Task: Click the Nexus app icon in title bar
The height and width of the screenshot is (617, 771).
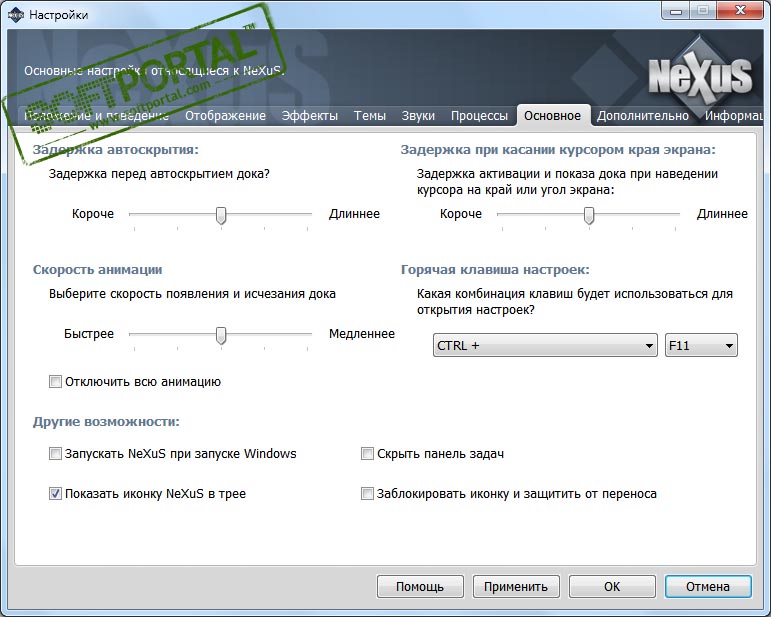Action: [x=16, y=15]
